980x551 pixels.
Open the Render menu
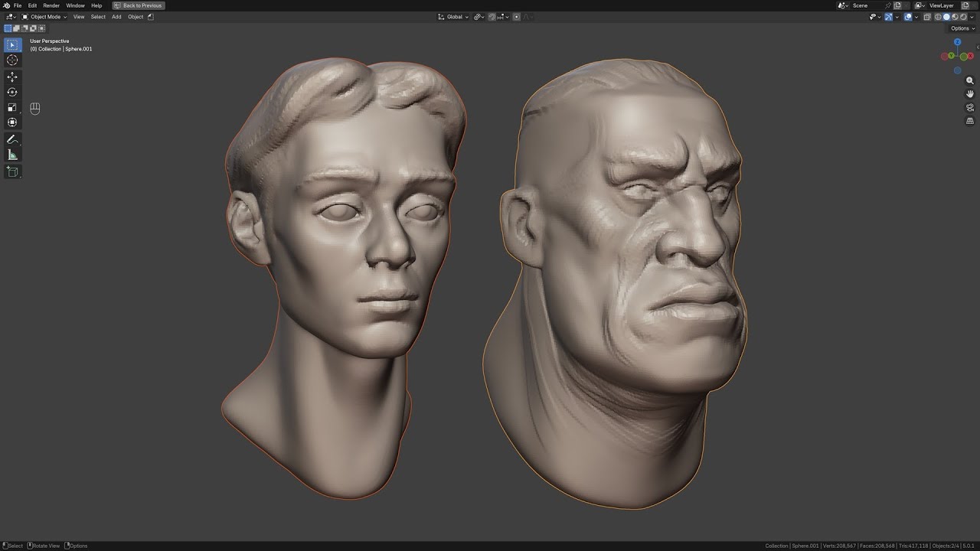pyautogui.click(x=51, y=5)
